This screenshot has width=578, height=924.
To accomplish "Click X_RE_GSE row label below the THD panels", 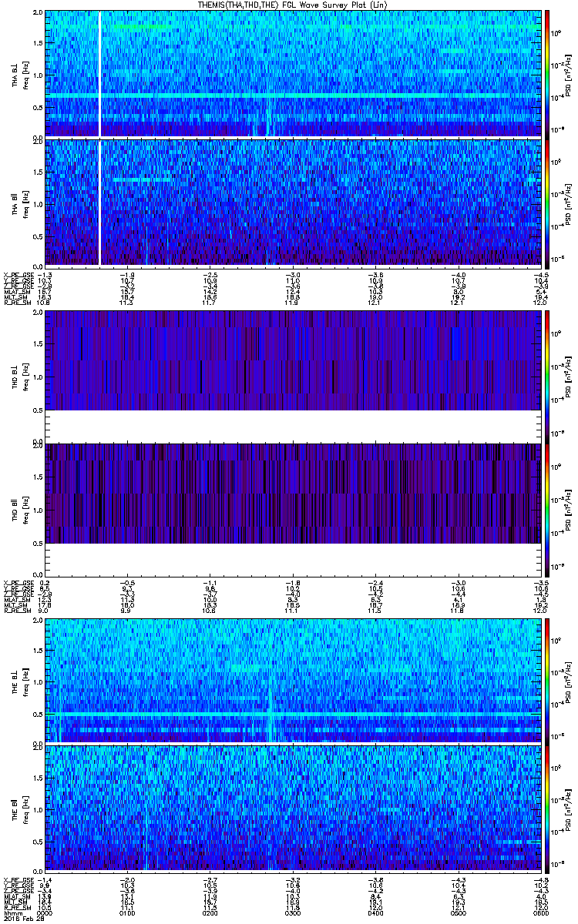I will coord(18,582).
